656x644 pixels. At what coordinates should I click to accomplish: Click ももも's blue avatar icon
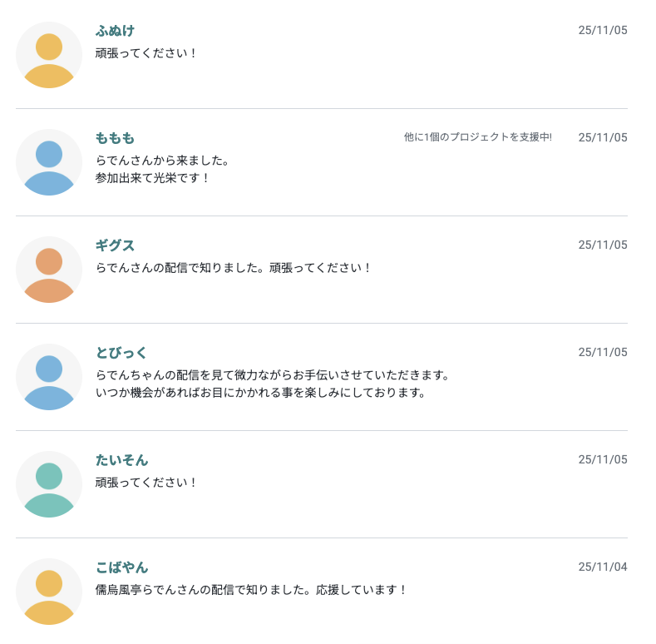point(49,162)
